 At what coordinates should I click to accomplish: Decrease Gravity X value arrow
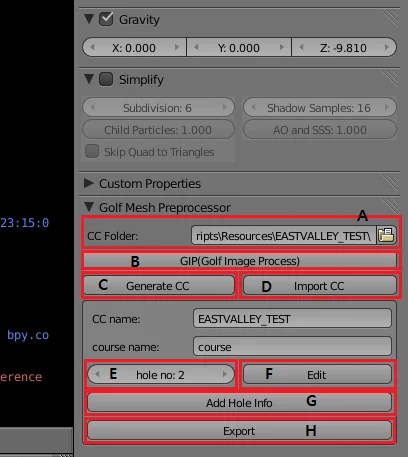(x=92, y=47)
